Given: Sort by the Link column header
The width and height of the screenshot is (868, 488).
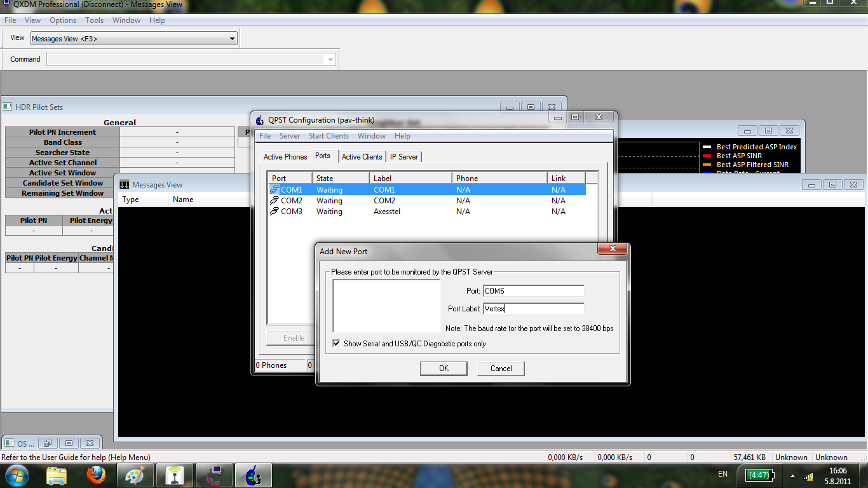Looking at the screenshot, I should click(566, 179).
